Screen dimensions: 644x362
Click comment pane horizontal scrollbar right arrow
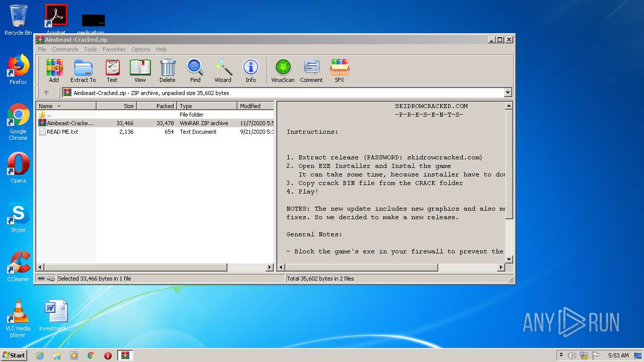[501, 267]
